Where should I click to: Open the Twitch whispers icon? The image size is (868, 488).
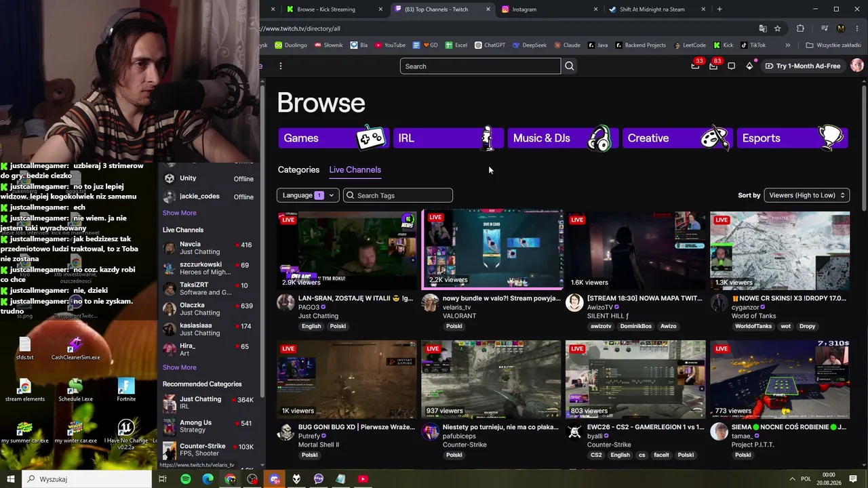(731, 66)
